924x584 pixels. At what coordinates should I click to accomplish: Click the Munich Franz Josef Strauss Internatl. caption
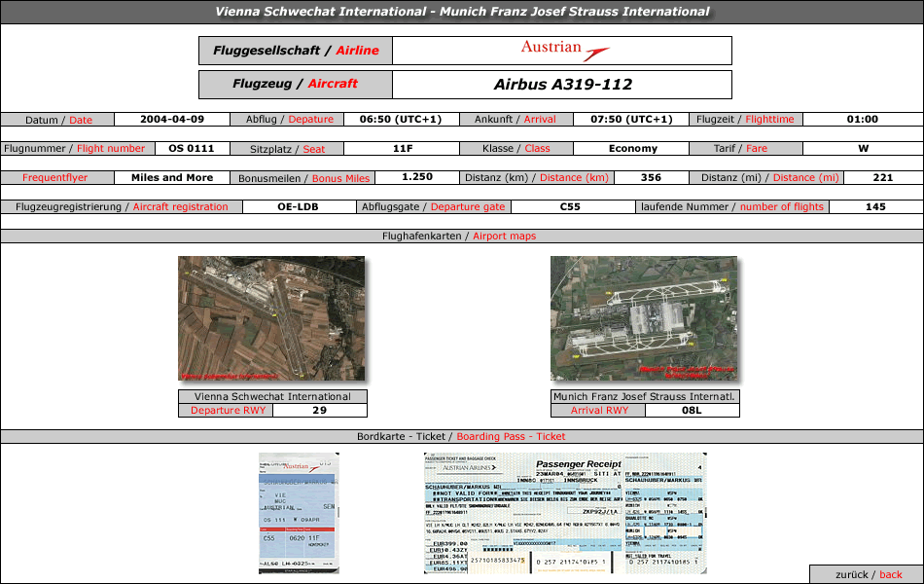pyautogui.click(x=644, y=396)
